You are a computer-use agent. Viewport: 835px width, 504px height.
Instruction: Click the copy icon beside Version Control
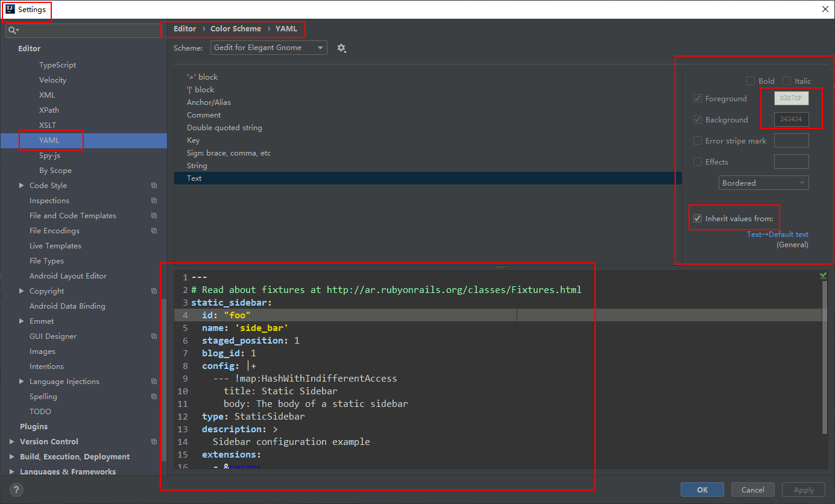pyautogui.click(x=154, y=442)
